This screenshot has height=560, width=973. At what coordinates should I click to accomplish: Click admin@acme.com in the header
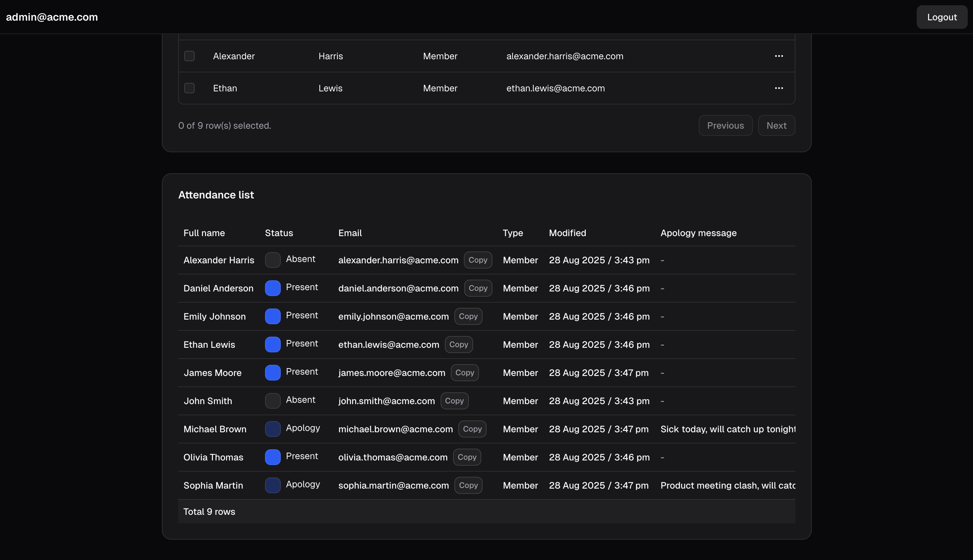point(52,17)
